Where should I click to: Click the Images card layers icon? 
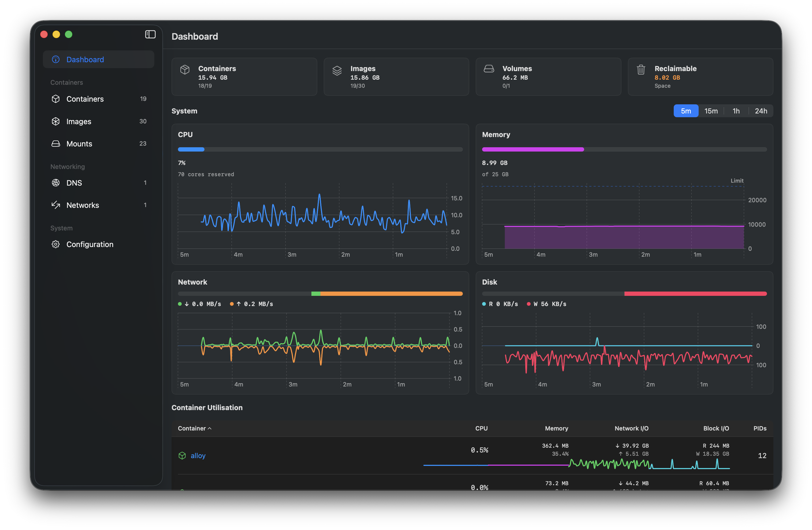pos(337,70)
